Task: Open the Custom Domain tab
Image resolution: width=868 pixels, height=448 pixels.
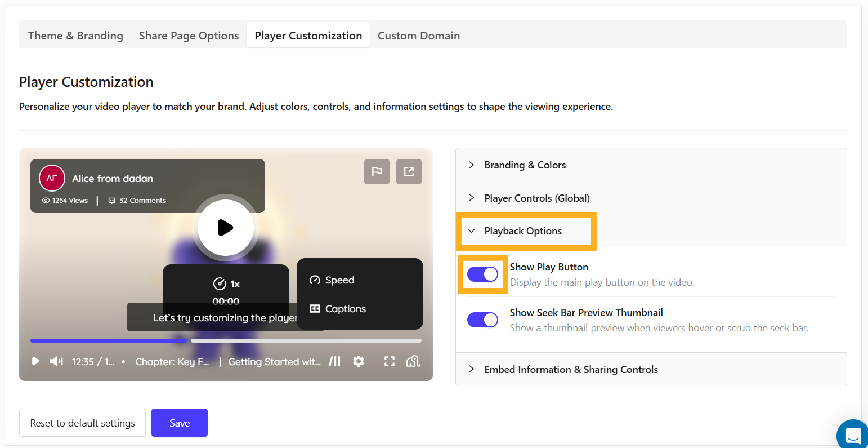Action: [419, 35]
